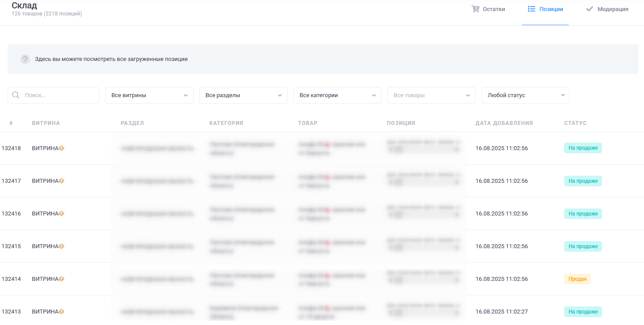644x325 pixels.
Task: Click the list icon beside Позиции
Action: [x=531, y=9]
